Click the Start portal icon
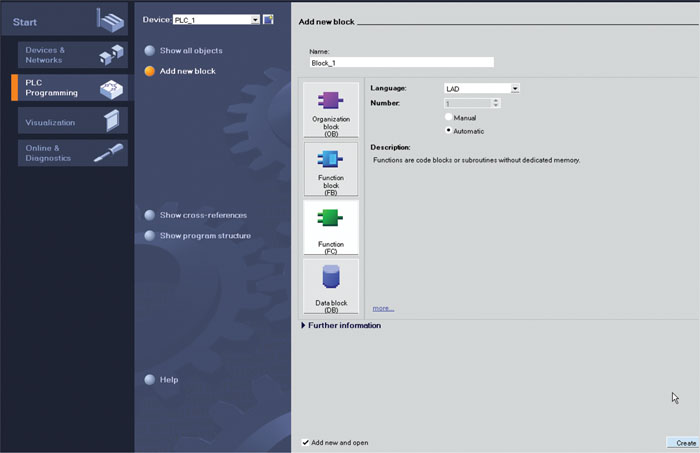 (111, 21)
